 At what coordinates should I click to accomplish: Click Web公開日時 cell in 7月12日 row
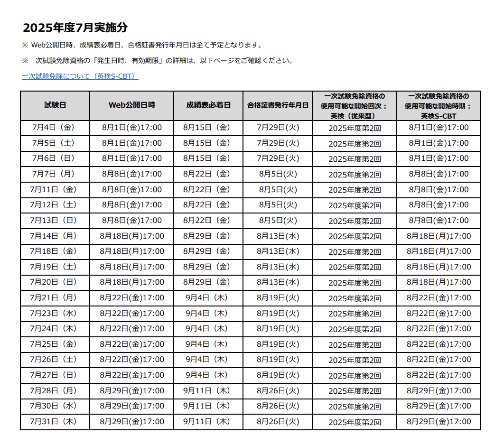click(x=132, y=205)
